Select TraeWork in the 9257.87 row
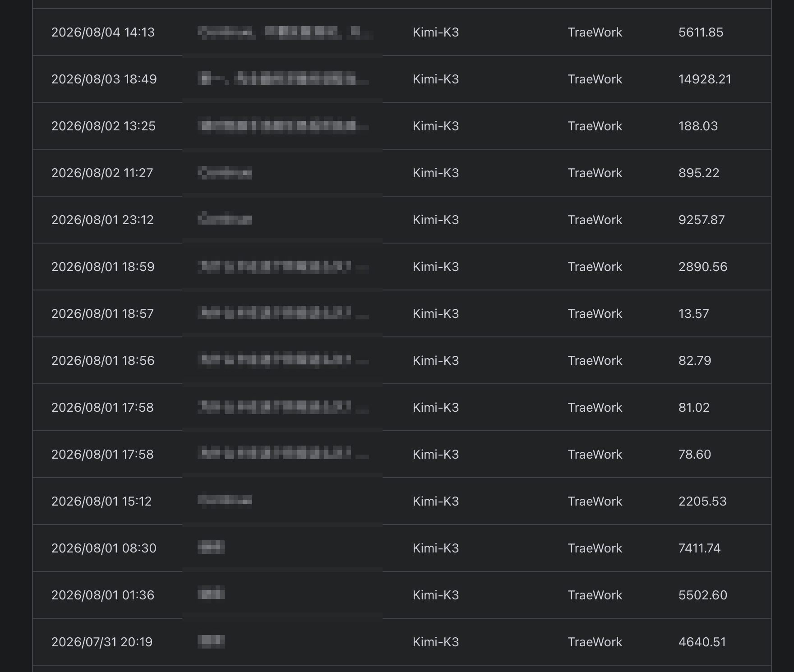Image resolution: width=794 pixels, height=672 pixels. [595, 220]
